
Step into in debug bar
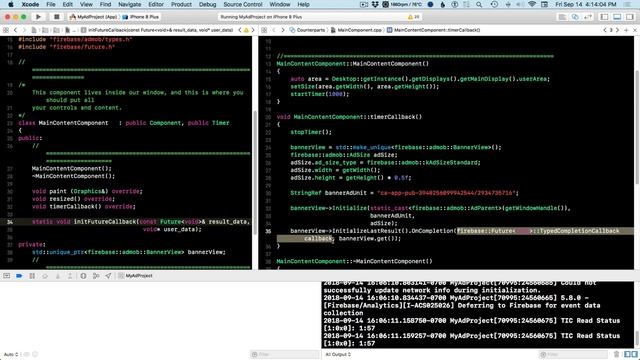(58, 276)
